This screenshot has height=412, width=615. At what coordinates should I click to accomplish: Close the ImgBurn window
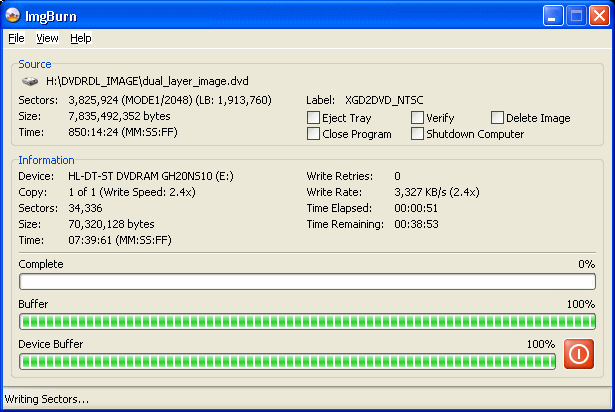coord(599,16)
